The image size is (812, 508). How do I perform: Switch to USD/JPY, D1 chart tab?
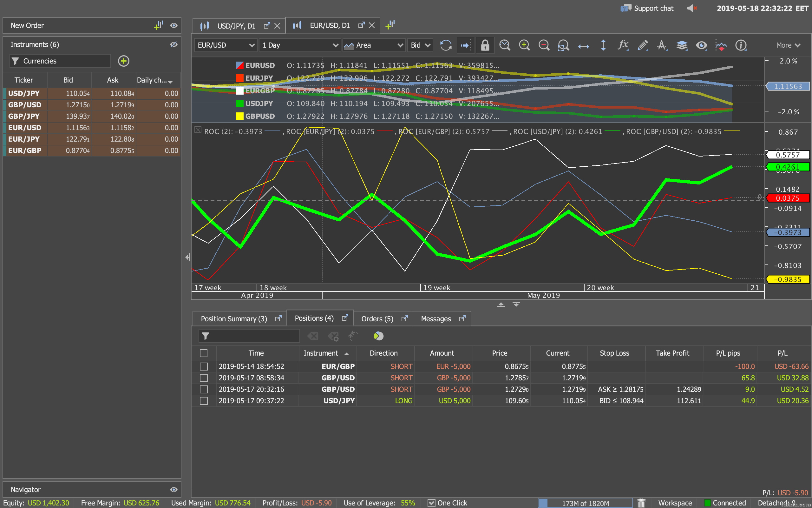pos(236,26)
